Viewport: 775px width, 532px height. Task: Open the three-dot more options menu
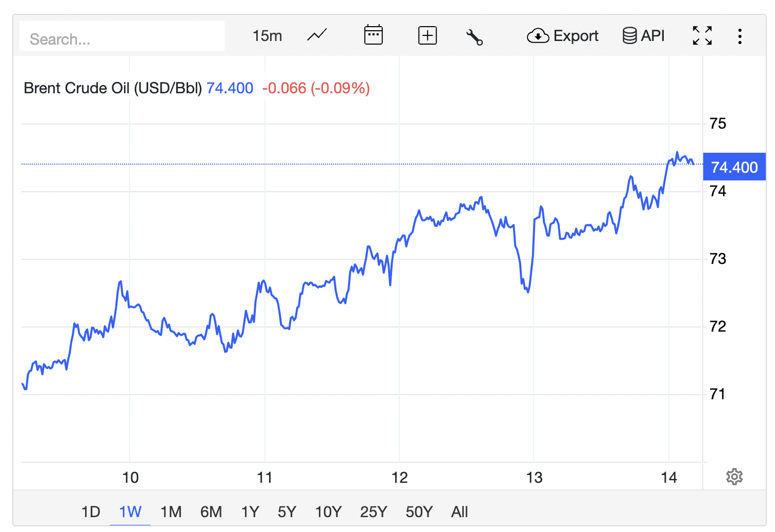tap(740, 36)
